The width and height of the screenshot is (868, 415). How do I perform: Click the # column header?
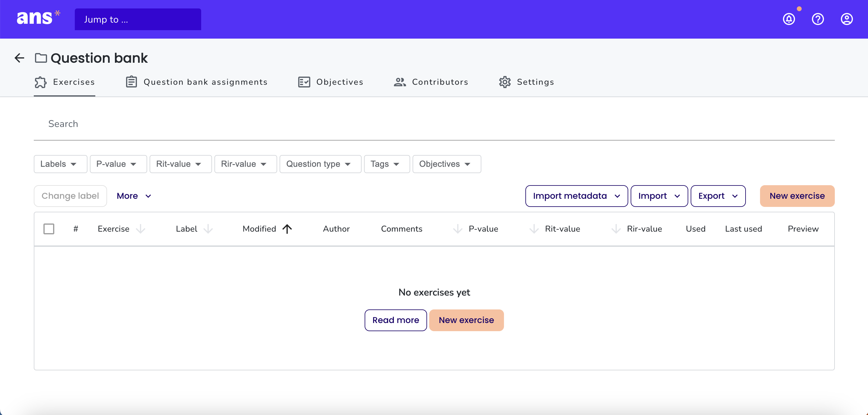(76, 229)
